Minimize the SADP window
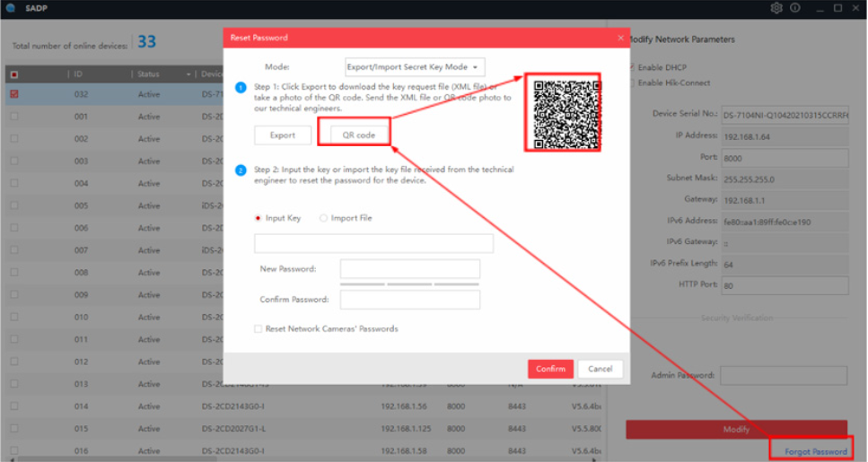The width and height of the screenshot is (868, 462). pyautogui.click(x=817, y=8)
